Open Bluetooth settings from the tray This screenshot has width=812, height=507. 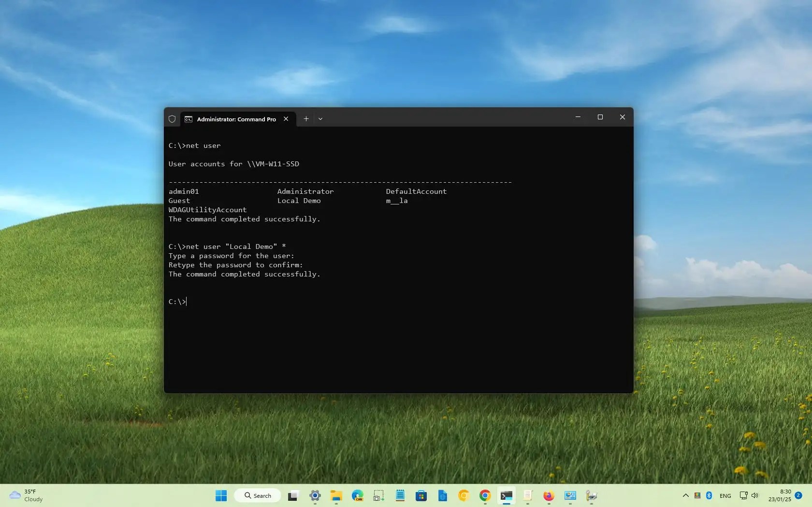click(x=709, y=495)
